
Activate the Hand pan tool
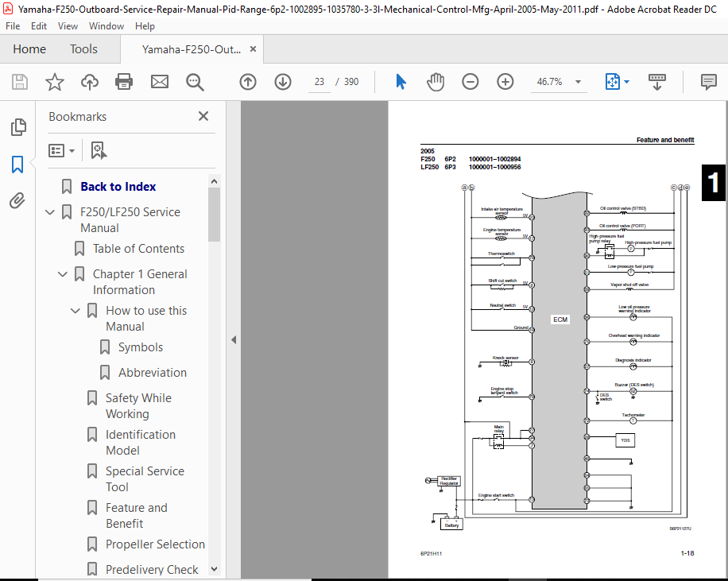(436, 82)
